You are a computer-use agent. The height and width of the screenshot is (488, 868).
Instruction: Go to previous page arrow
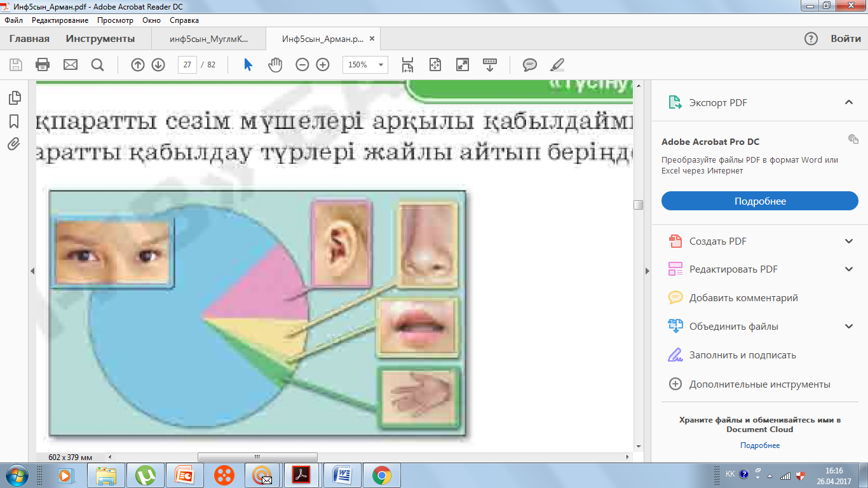pyautogui.click(x=138, y=65)
